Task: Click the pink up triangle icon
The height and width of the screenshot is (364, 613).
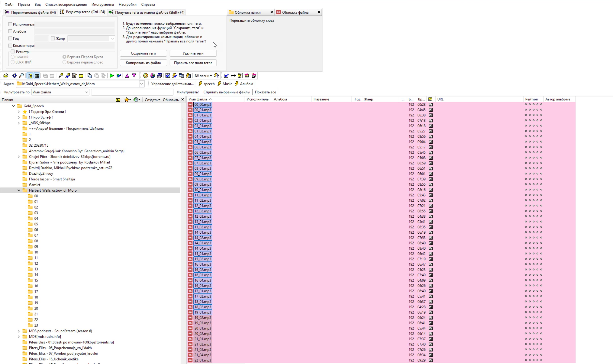Action: [x=127, y=76]
